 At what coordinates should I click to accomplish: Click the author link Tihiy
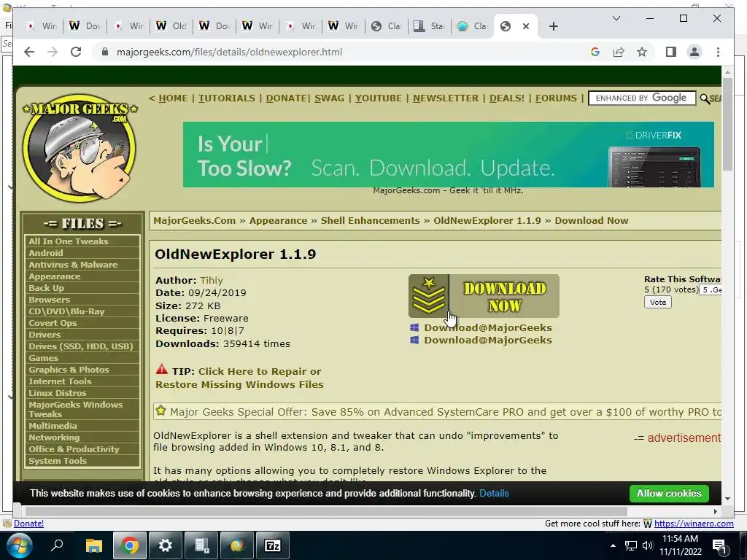point(212,281)
